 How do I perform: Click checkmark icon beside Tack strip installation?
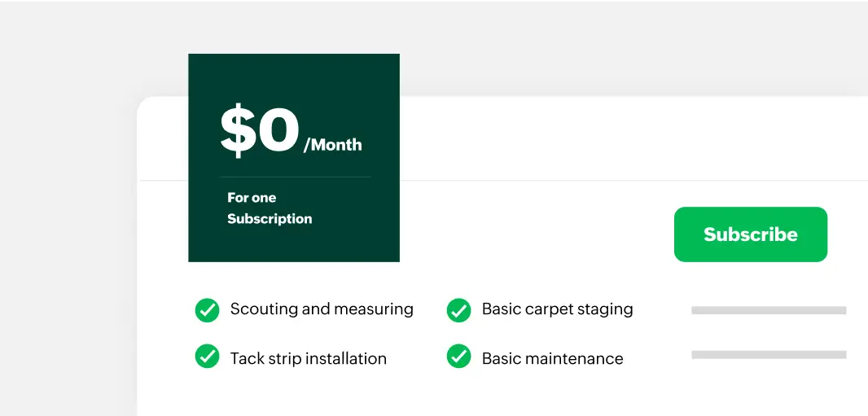[x=207, y=357]
